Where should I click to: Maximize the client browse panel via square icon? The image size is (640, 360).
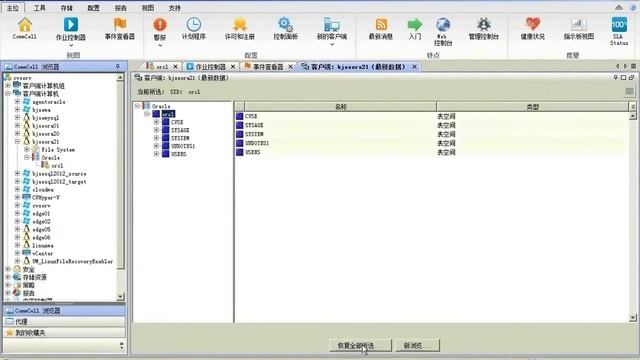(x=623, y=78)
